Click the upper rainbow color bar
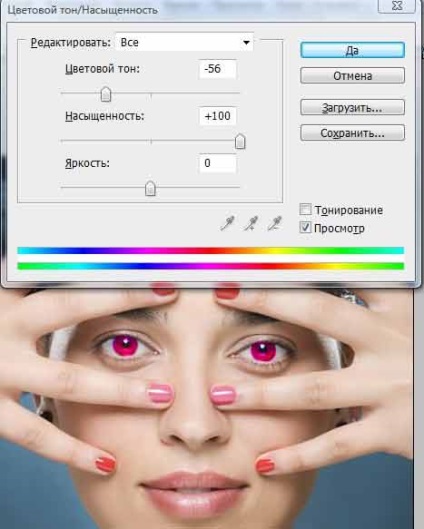Viewport: 424px width, 529px height. coord(210,250)
